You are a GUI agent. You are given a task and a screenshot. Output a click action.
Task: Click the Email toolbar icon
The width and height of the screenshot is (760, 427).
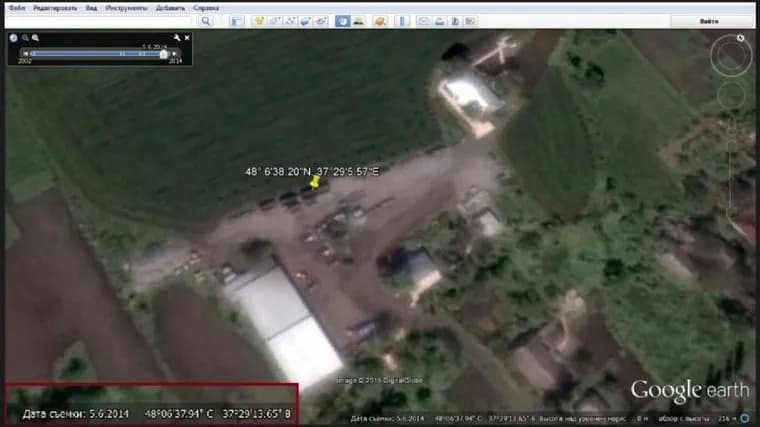point(424,20)
